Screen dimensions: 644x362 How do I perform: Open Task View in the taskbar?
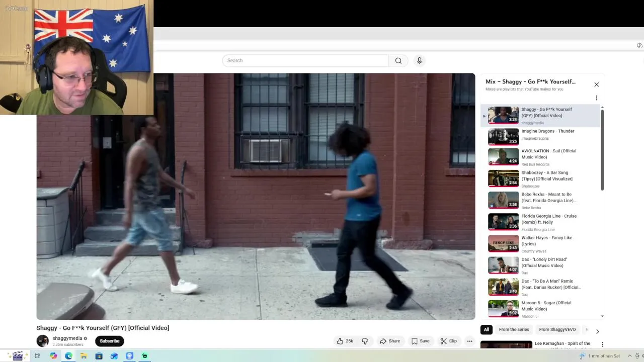click(x=37, y=356)
